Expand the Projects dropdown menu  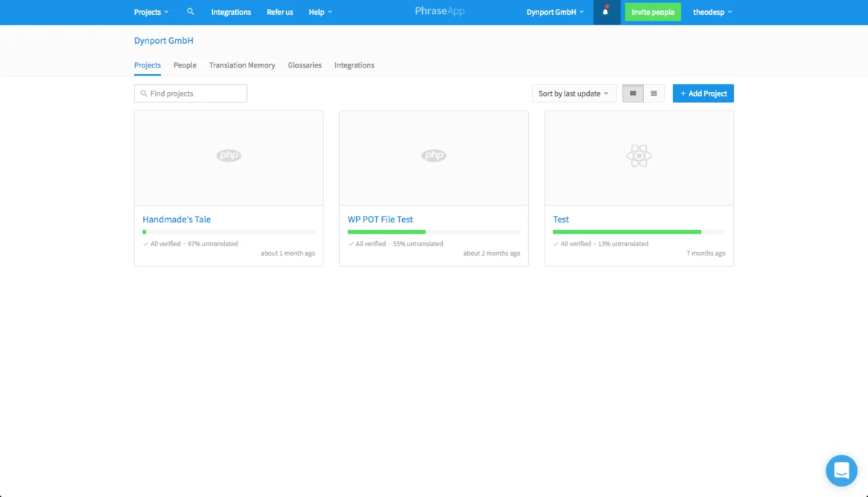(151, 12)
